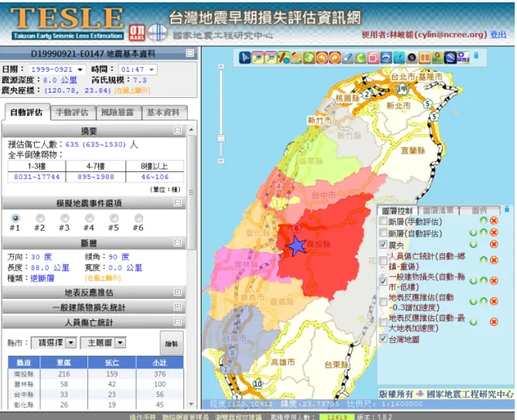
Task: Sort table by 重傷 column header
Action: coord(63,362)
